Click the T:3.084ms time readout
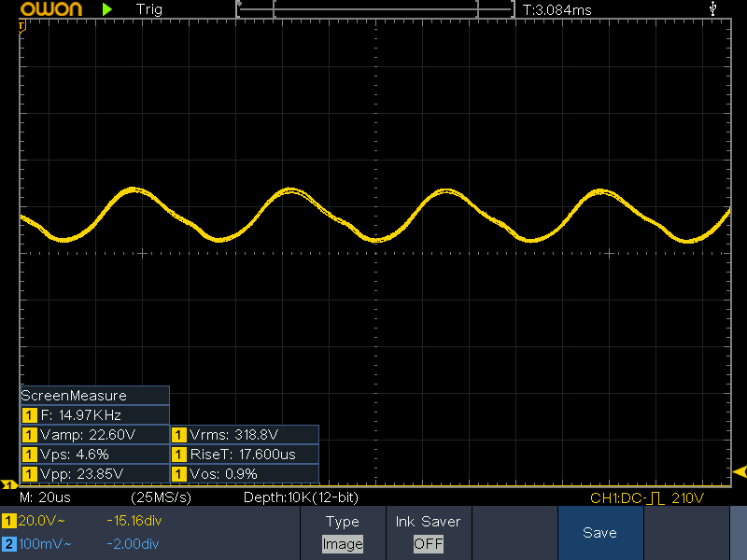747x560 pixels. 557,9
